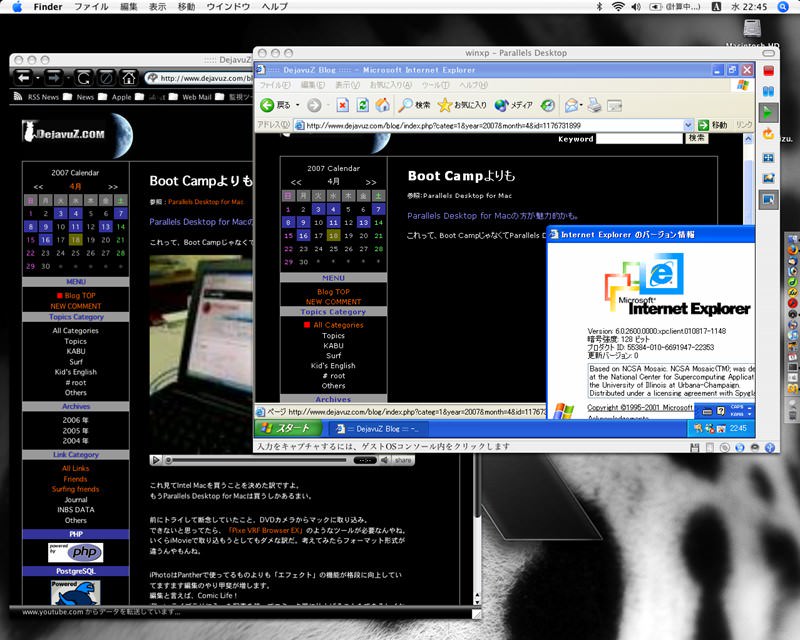Click the Surfing friends link in the Mac browser sidebar
This screenshot has height=640, width=800.
76,489
